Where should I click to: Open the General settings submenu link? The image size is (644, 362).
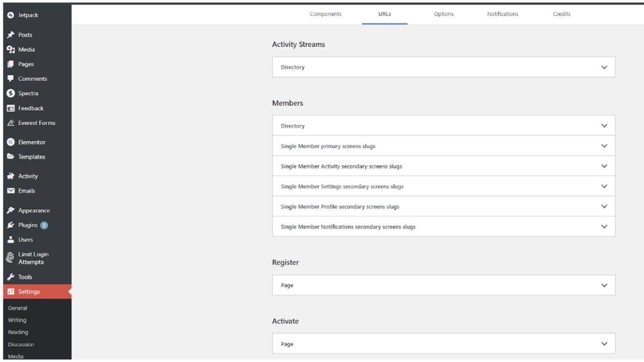pyautogui.click(x=17, y=308)
